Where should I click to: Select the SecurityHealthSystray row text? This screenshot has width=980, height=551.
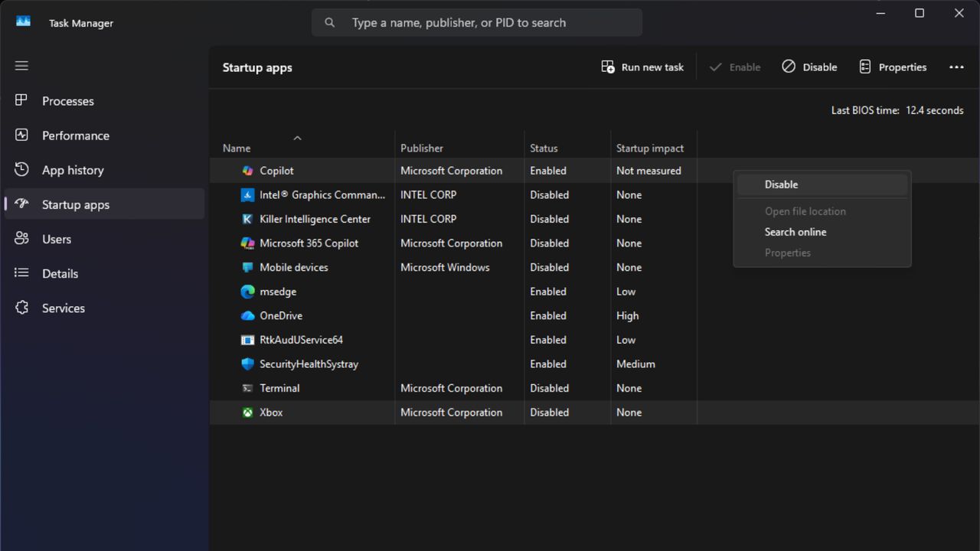pyautogui.click(x=309, y=364)
